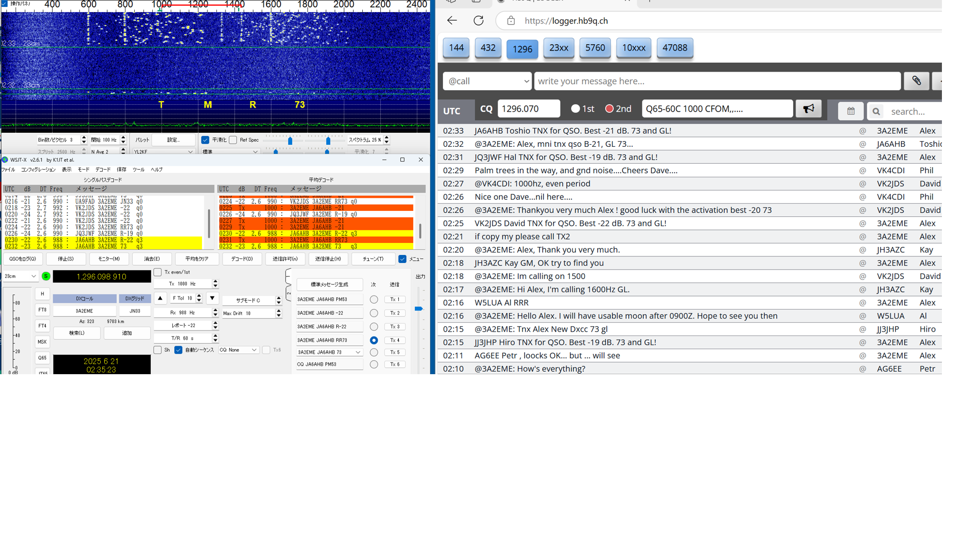This screenshot has height=553, width=980.
Task: Expand the 23cm band dropdown
Action: 20,276
